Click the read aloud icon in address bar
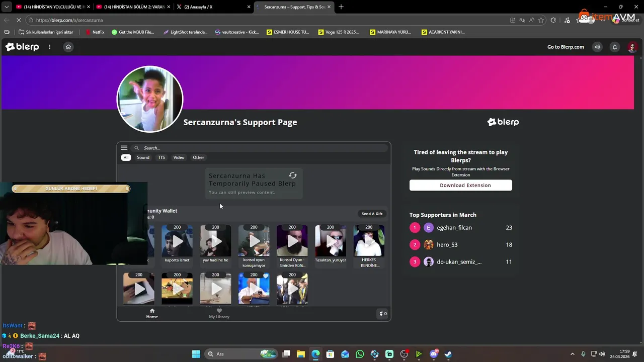This screenshot has height=362, width=644. [x=532, y=20]
